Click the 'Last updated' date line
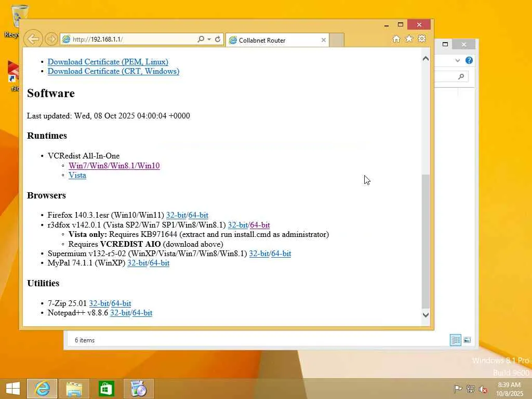This screenshot has width=532, height=399. (109, 116)
